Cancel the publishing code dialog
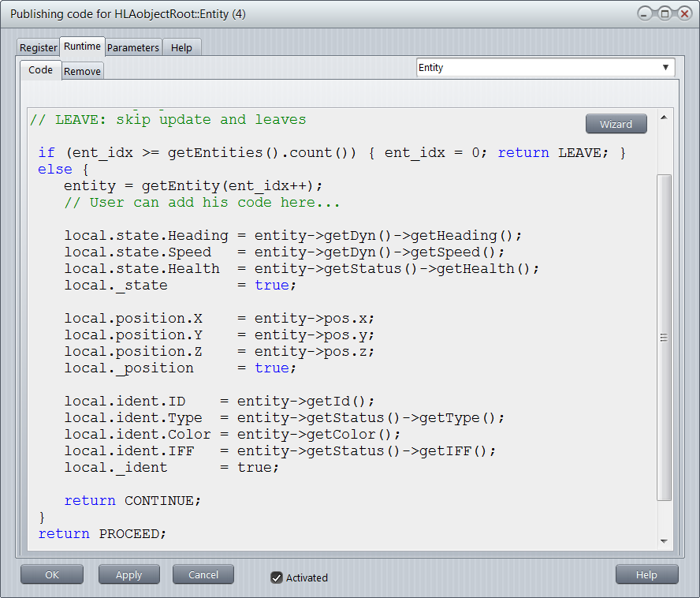The width and height of the screenshot is (700, 598). [203, 575]
